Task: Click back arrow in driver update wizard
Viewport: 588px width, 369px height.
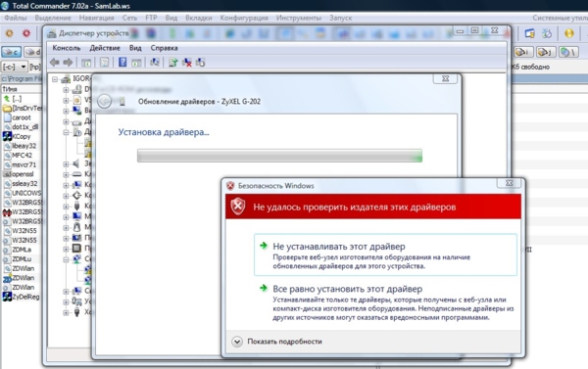Action: coord(104,101)
